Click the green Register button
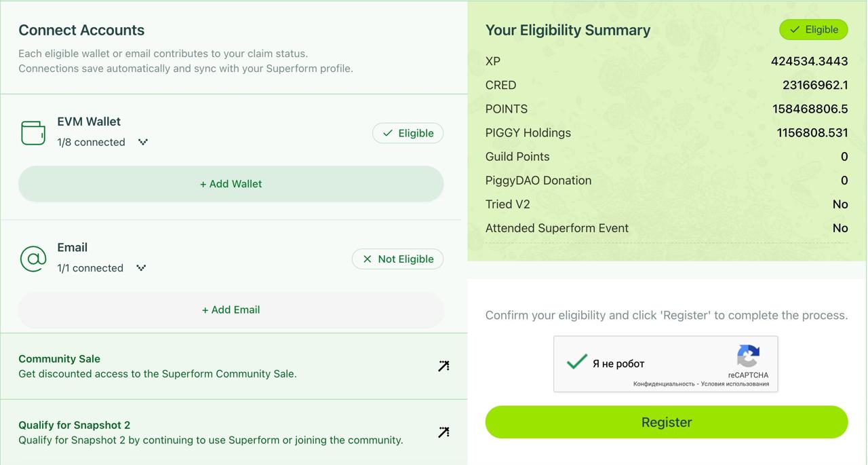The width and height of the screenshot is (868, 465). (666, 422)
